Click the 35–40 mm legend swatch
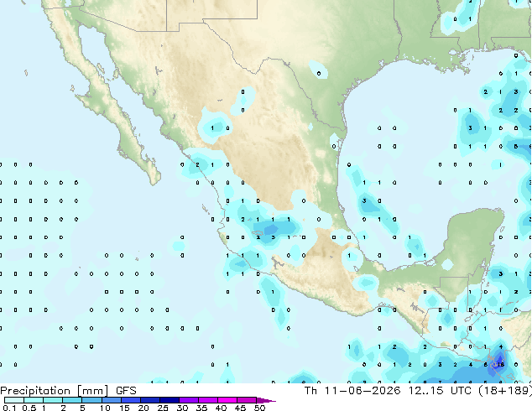Screen dimensions: 532x411 [x=208, y=400]
